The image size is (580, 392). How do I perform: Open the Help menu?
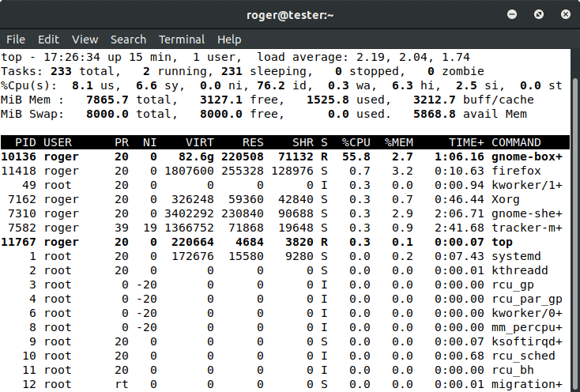[x=229, y=40]
